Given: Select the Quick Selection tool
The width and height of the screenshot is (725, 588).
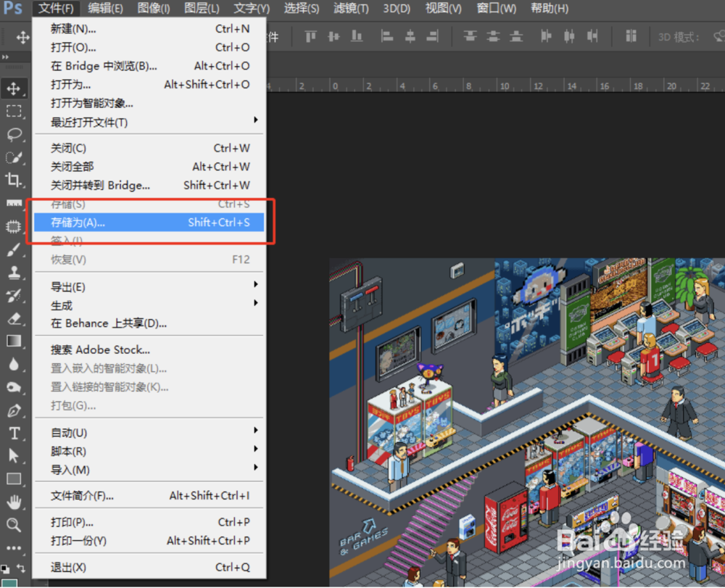Looking at the screenshot, I should click(x=14, y=157).
